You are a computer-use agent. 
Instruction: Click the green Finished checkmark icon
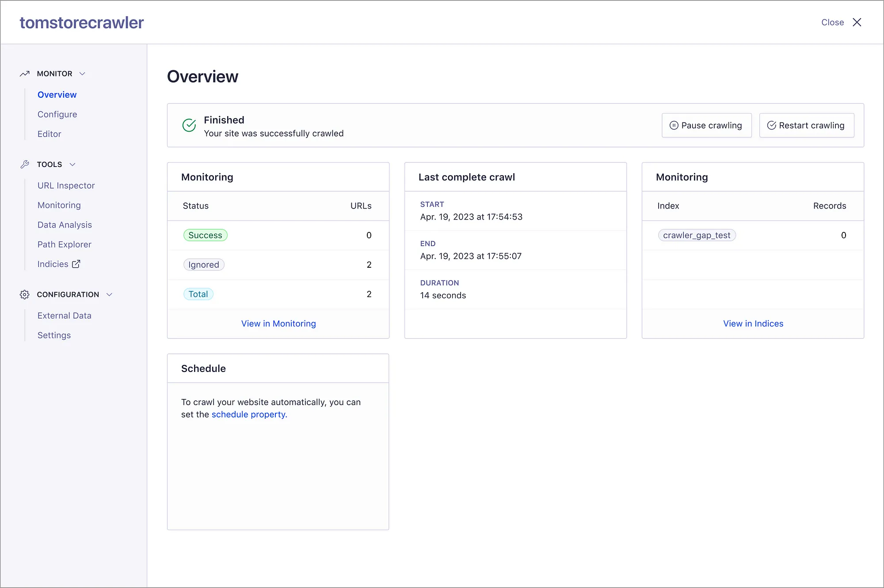189,125
